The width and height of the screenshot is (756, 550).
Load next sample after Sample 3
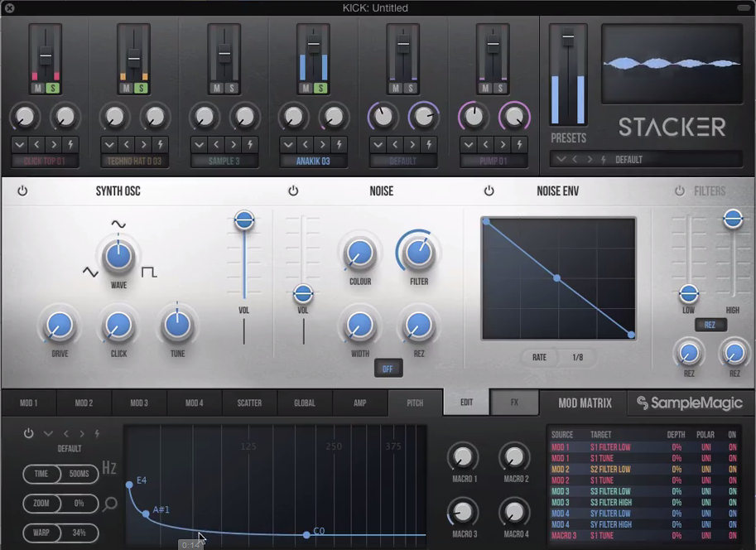coord(233,144)
